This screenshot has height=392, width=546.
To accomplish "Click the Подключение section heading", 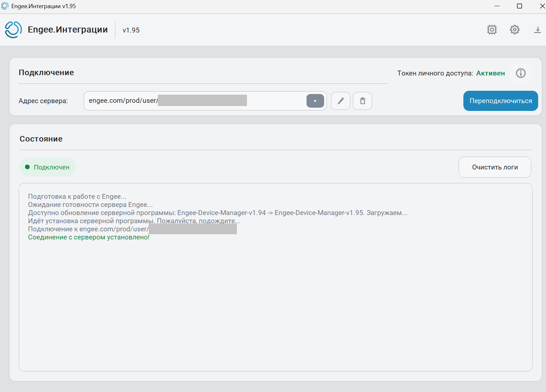I will click(46, 73).
